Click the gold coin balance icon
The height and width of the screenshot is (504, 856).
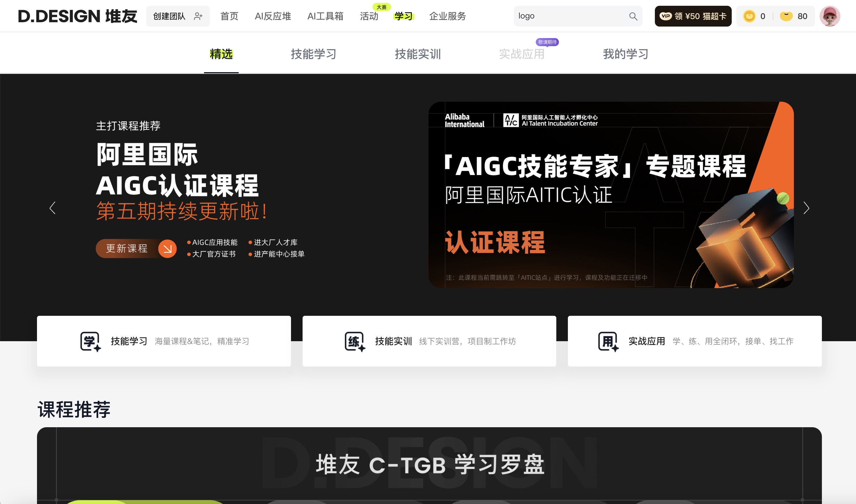(x=749, y=16)
